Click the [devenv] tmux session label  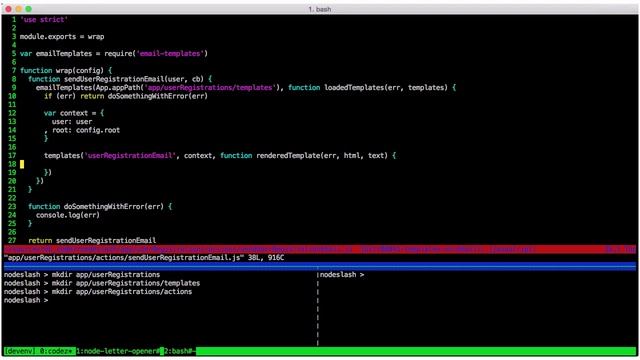[x=19, y=351]
